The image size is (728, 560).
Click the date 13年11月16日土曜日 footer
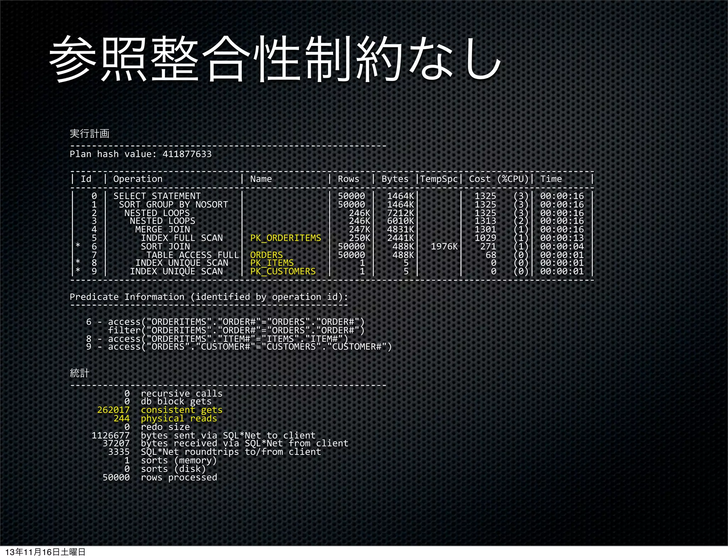point(45,552)
